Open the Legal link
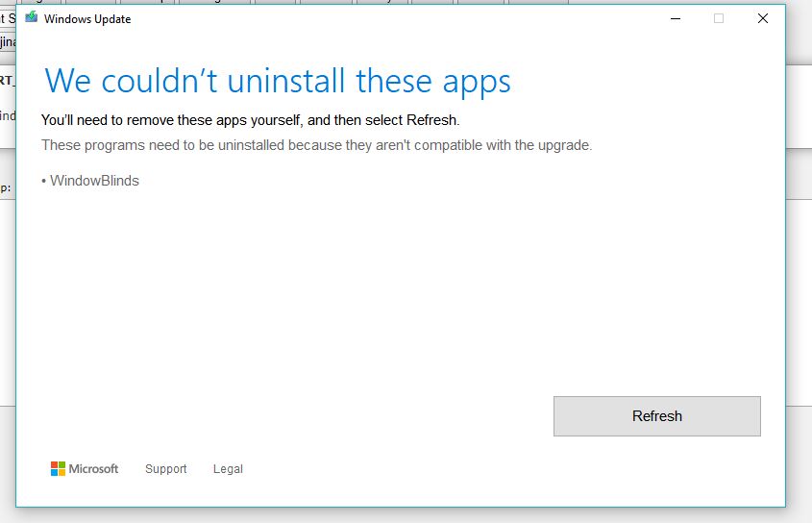The height and width of the screenshot is (523, 812). coord(228,469)
